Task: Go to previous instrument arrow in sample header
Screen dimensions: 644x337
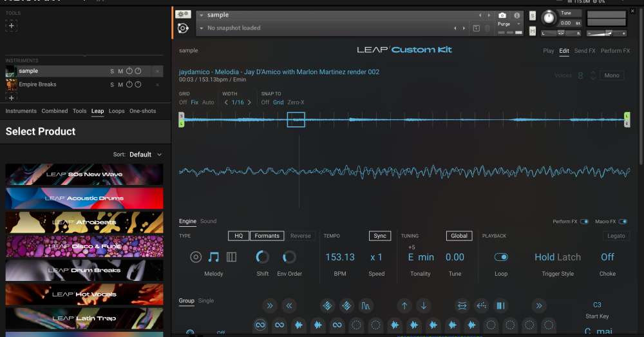Action: 480,15
